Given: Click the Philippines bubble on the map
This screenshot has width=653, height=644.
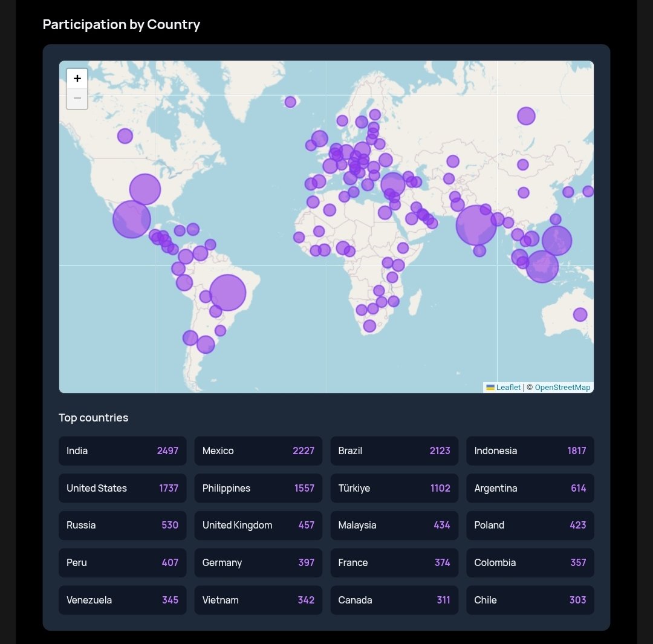Looking at the screenshot, I should (x=557, y=241).
